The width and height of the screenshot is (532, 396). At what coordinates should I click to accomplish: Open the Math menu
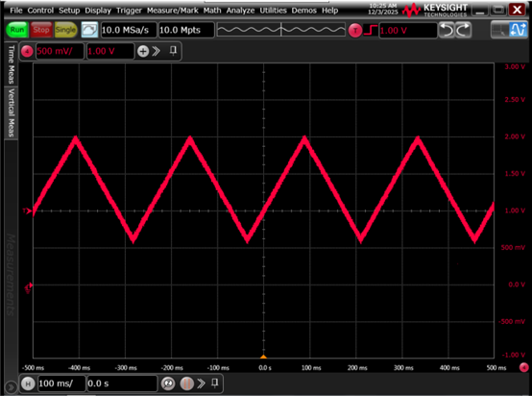[x=212, y=11]
